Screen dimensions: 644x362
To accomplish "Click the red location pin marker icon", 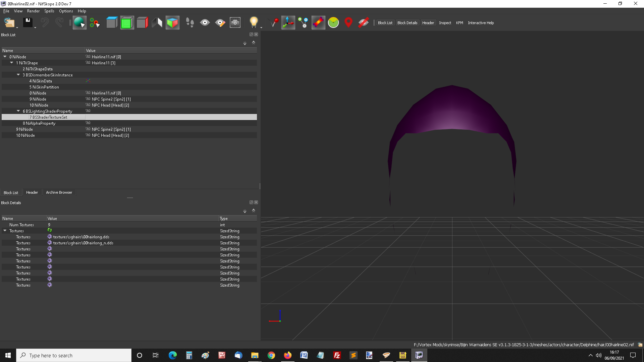I will pyautogui.click(x=348, y=22).
